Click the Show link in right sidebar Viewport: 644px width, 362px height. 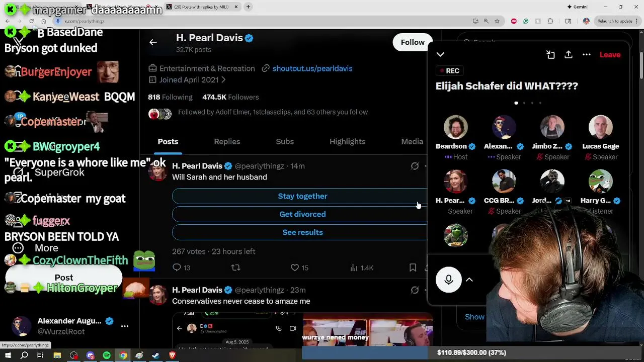(x=474, y=317)
